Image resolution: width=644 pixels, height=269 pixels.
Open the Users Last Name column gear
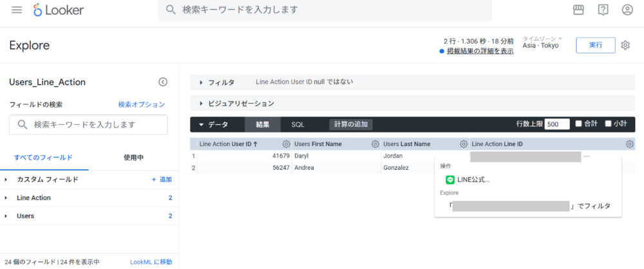click(464, 144)
